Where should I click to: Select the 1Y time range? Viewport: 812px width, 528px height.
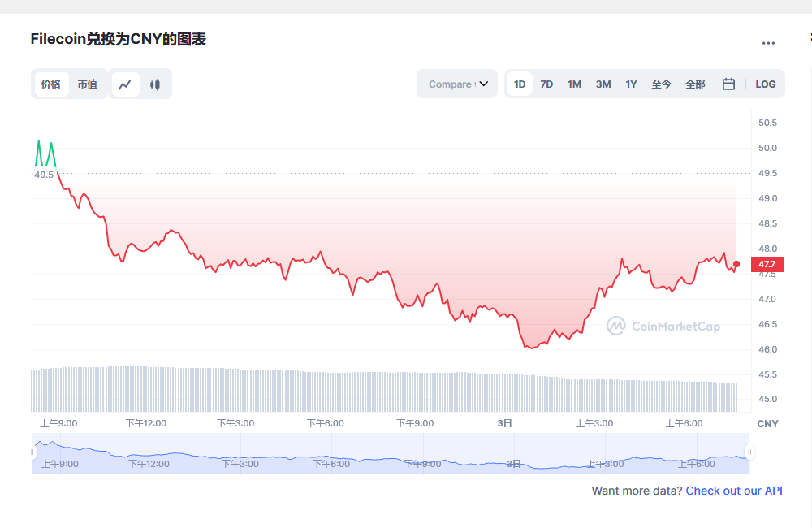[631, 84]
